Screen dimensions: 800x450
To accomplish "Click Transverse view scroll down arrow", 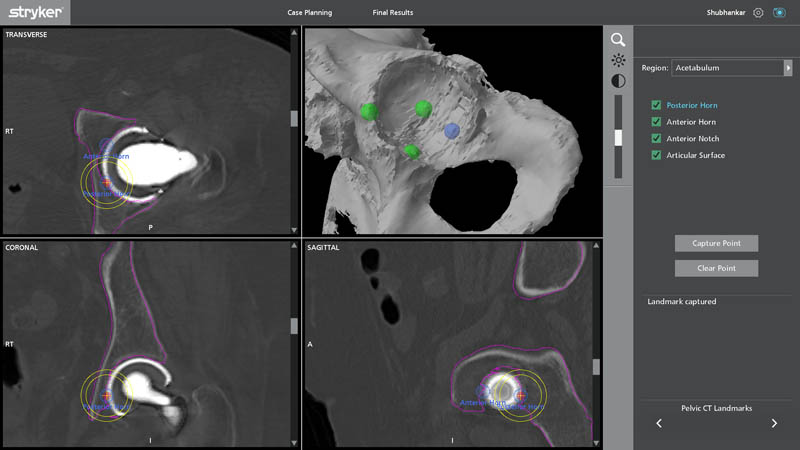I will (294, 230).
